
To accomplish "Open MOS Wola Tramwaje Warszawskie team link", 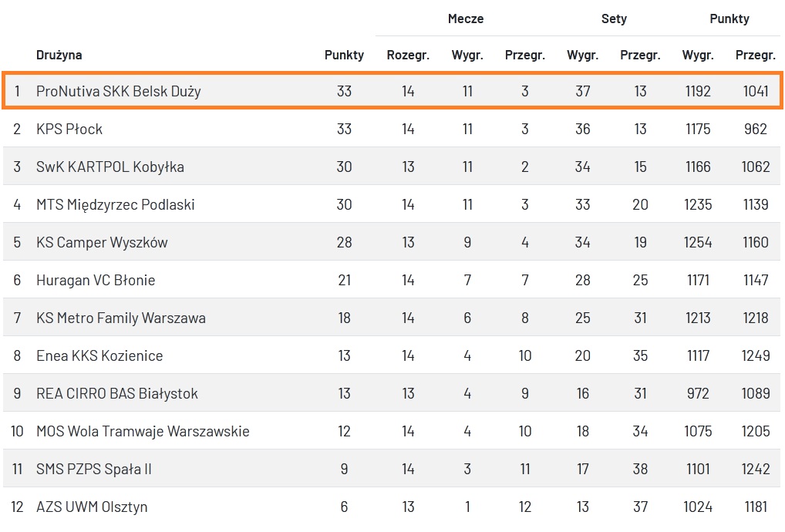I will 143,431.
